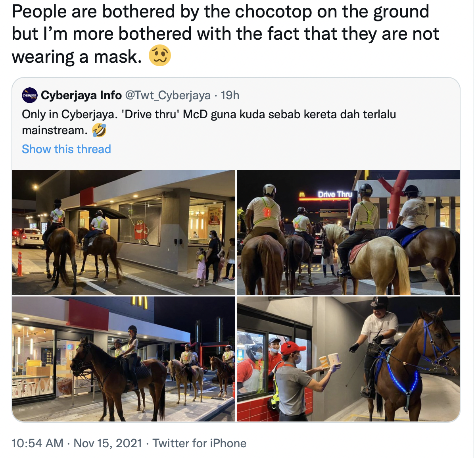Click the @Twt_Cyberjaya handle
The height and width of the screenshot is (458, 476).
click(x=168, y=95)
